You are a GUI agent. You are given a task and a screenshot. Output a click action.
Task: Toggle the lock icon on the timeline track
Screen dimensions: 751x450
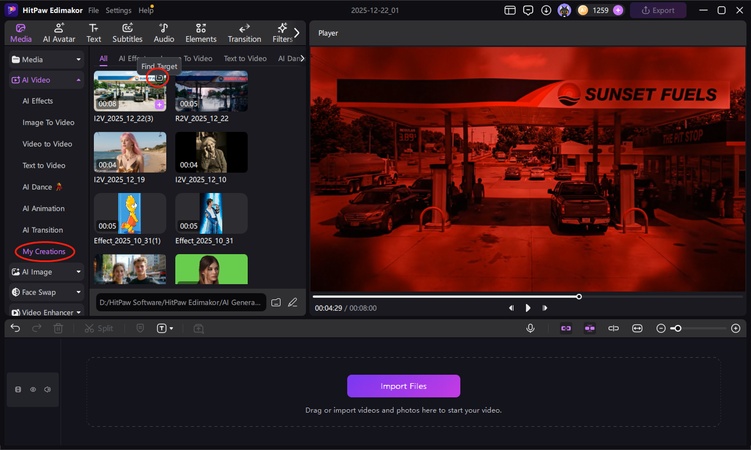coord(18,389)
